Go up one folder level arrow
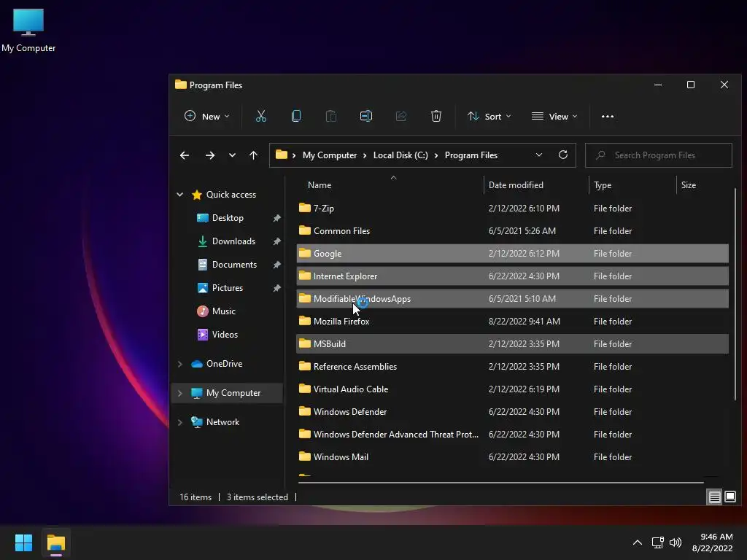This screenshot has height=560, width=747. (x=253, y=155)
